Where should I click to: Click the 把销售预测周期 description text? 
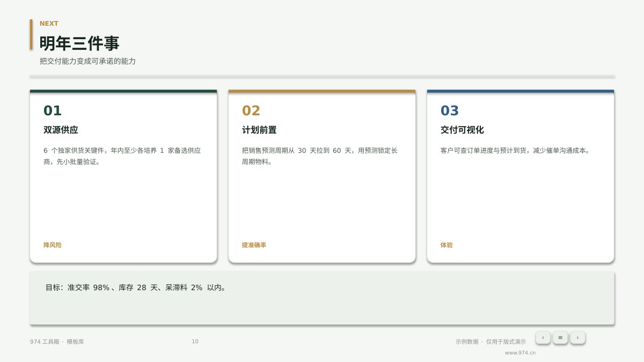pyautogui.click(x=320, y=156)
